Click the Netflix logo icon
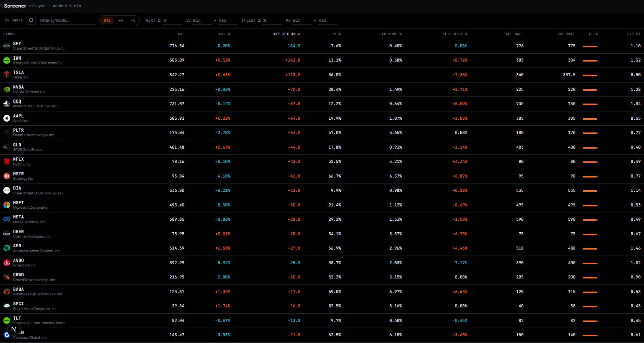The height and width of the screenshot is (343, 644). point(7,161)
